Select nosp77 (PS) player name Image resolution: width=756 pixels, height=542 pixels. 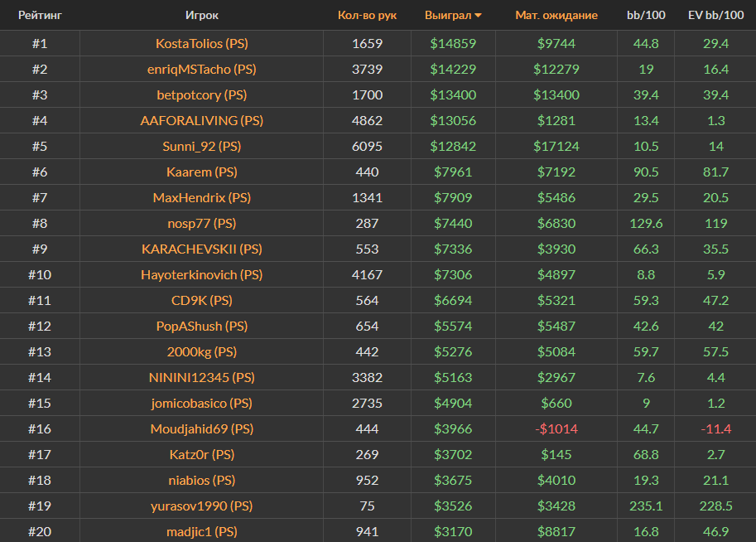pos(202,224)
